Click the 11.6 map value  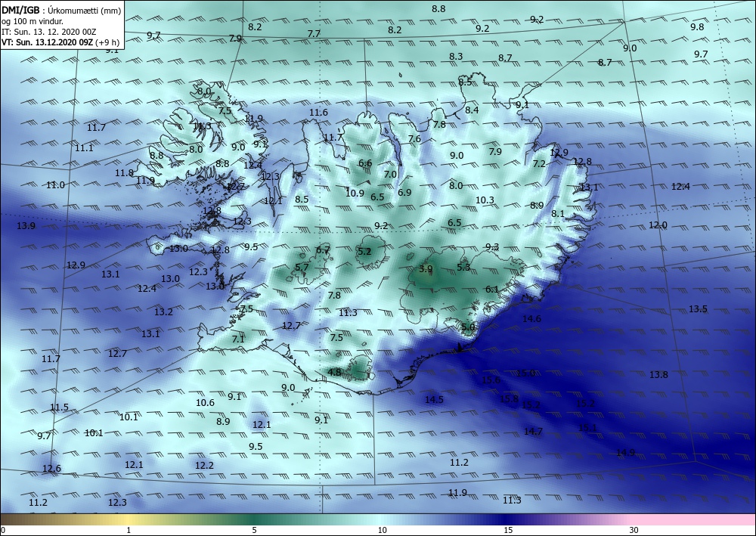click(318, 113)
